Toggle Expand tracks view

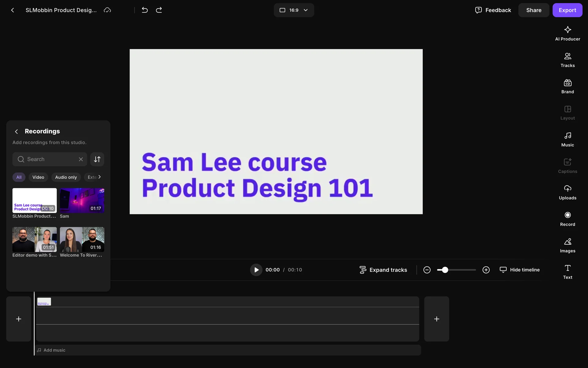(x=383, y=270)
